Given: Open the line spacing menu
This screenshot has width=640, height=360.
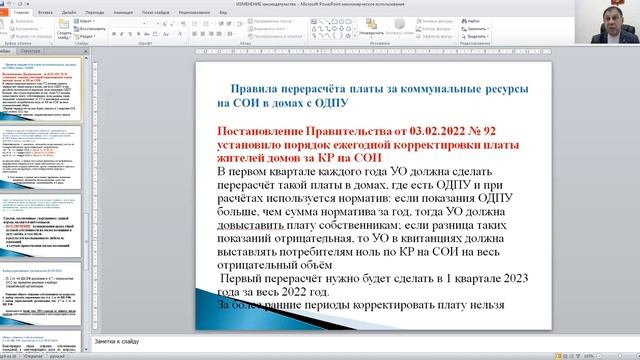Looking at the screenshot, I should (x=240, y=24).
